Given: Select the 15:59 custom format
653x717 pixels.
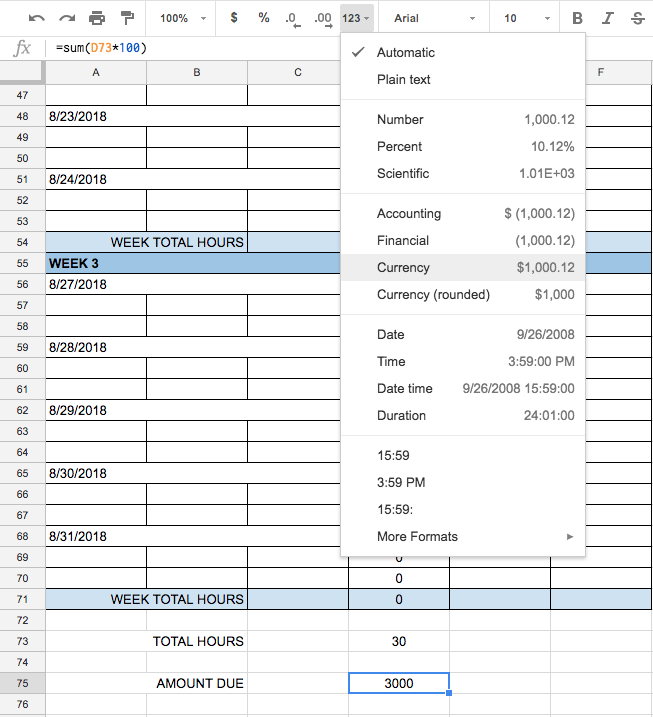Looking at the screenshot, I should [463, 455].
